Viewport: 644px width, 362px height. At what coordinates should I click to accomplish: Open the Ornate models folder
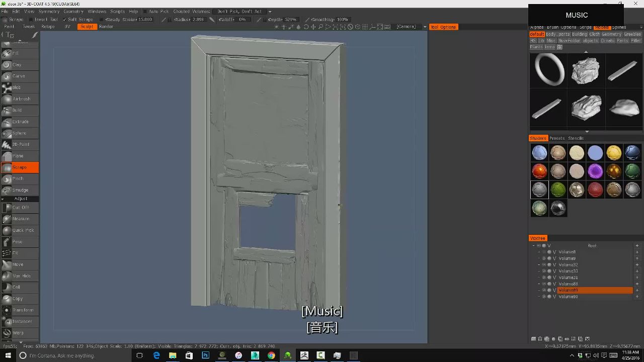point(607,41)
